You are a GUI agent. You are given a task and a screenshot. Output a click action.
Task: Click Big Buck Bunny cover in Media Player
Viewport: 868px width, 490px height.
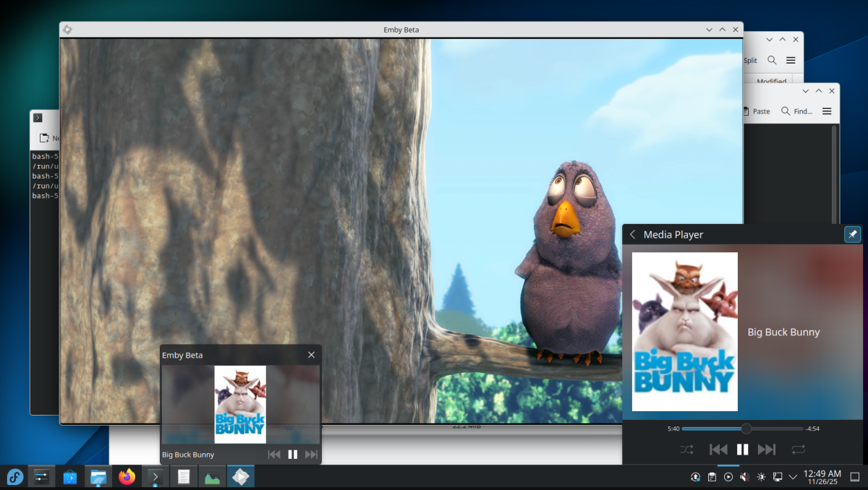(685, 332)
